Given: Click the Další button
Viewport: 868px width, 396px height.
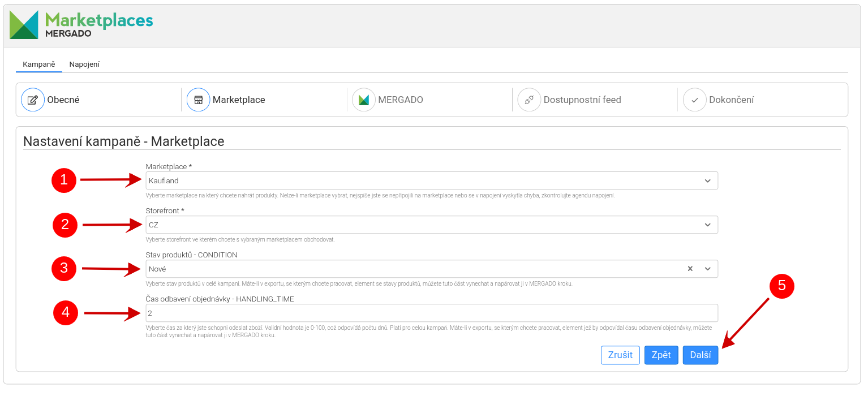Looking at the screenshot, I should tap(701, 355).
